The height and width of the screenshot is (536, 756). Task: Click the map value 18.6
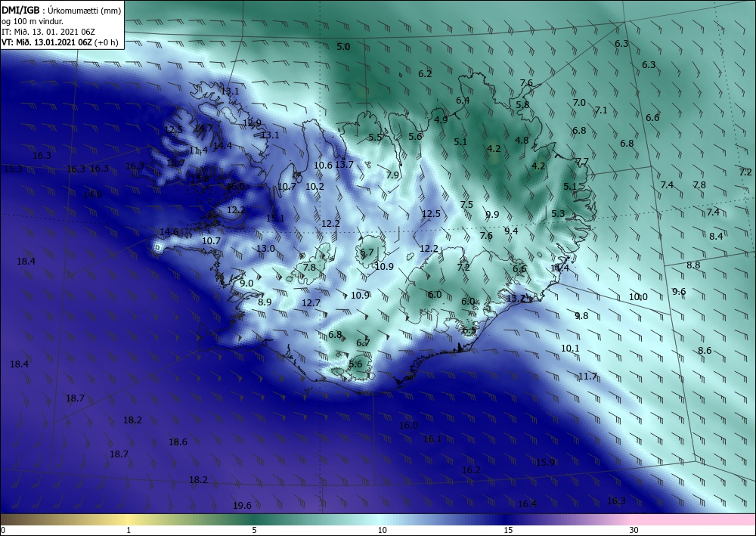click(178, 442)
